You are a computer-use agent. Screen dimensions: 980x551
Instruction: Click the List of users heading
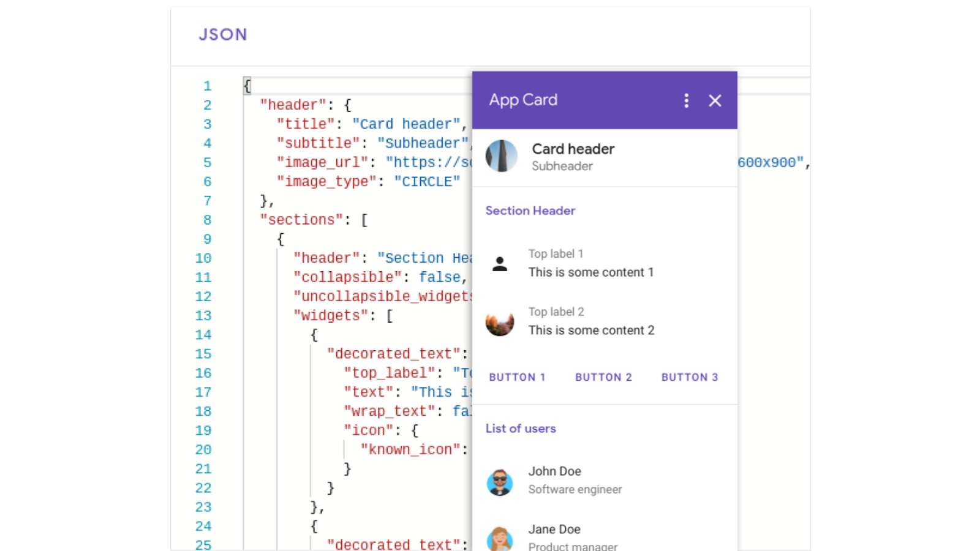[x=521, y=429]
